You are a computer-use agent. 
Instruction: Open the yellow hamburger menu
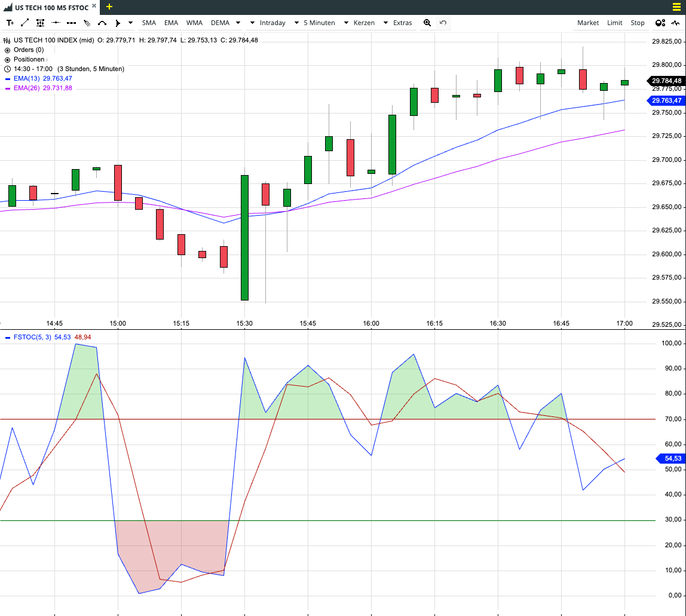coord(676,7)
